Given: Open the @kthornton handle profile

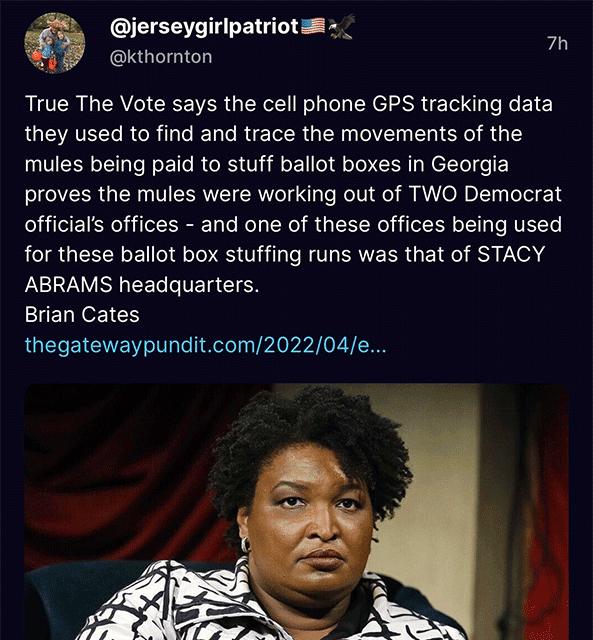Looking at the screenshot, I should pyautogui.click(x=161, y=57).
